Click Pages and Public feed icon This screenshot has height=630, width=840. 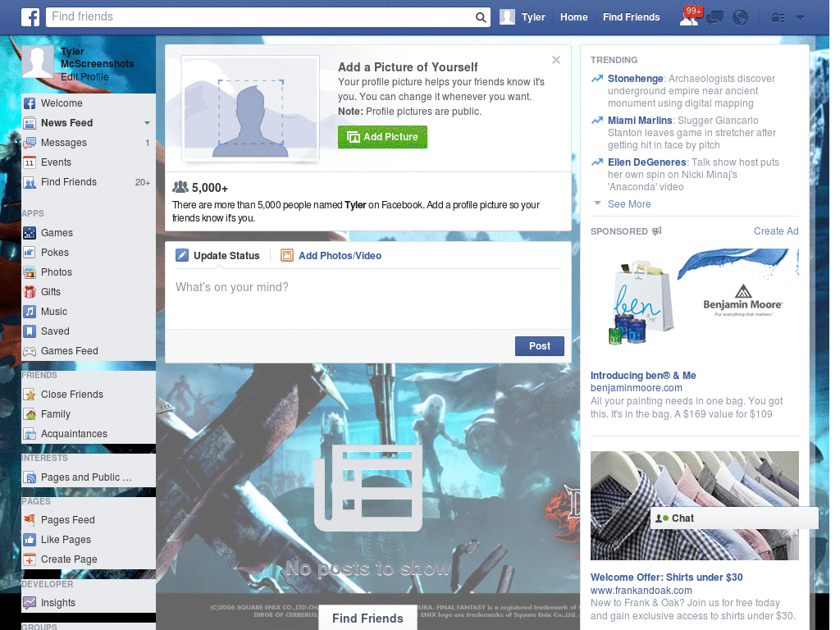[30, 477]
